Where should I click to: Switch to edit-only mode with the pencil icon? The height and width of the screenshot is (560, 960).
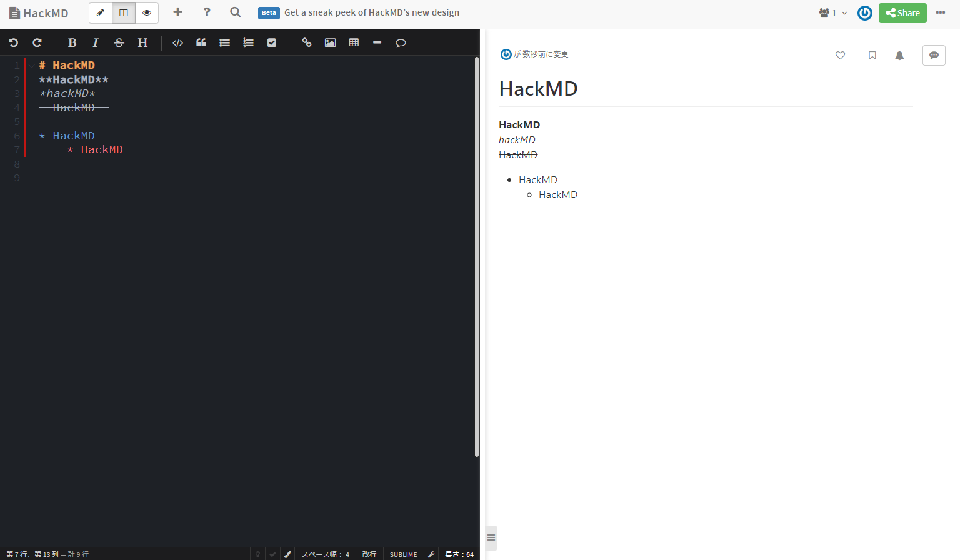(100, 12)
